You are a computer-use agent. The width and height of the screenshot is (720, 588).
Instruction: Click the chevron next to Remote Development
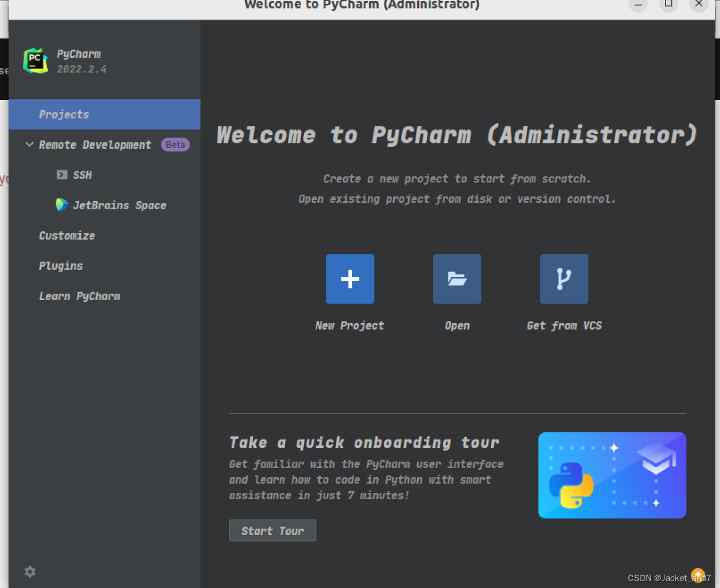point(29,144)
